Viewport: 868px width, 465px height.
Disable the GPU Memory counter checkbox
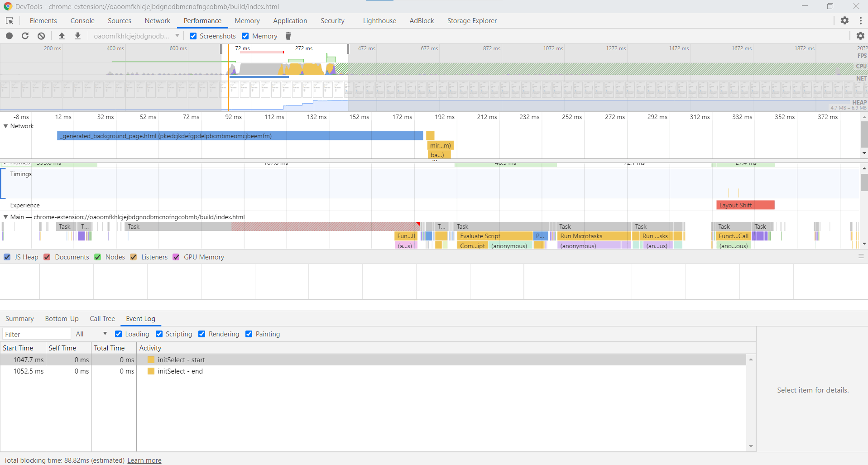(x=176, y=257)
